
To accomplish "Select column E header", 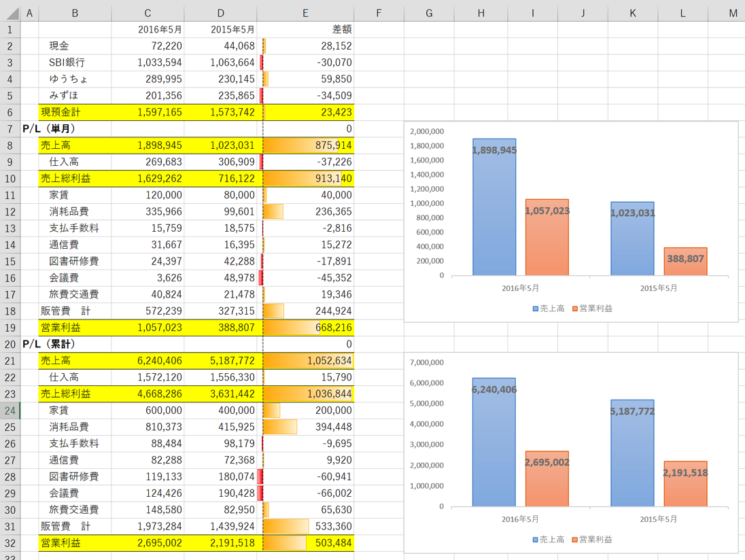I will click(305, 14).
